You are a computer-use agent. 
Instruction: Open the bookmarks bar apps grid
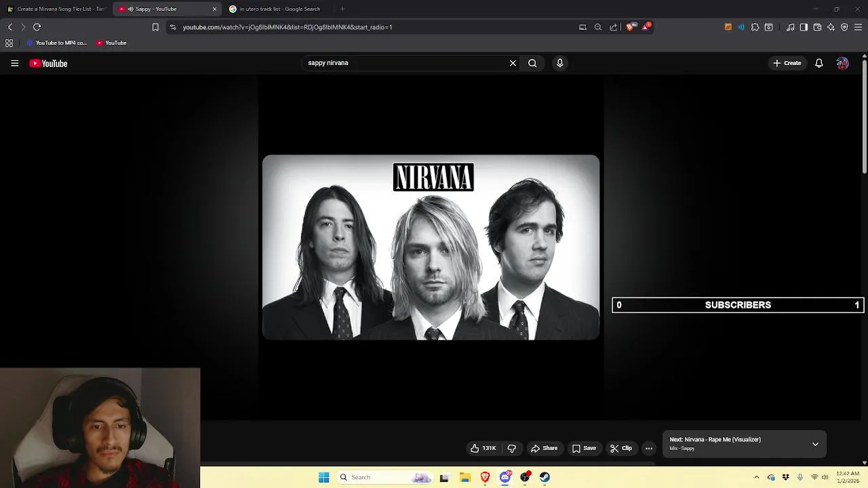click(x=9, y=43)
